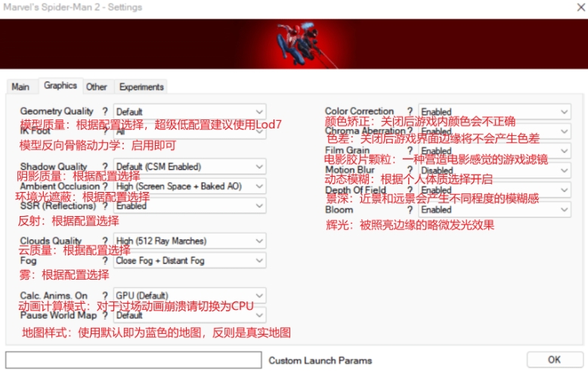Open the Calc. Anims. On dropdown
Screen dimensions: 588x371
(190, 295)
